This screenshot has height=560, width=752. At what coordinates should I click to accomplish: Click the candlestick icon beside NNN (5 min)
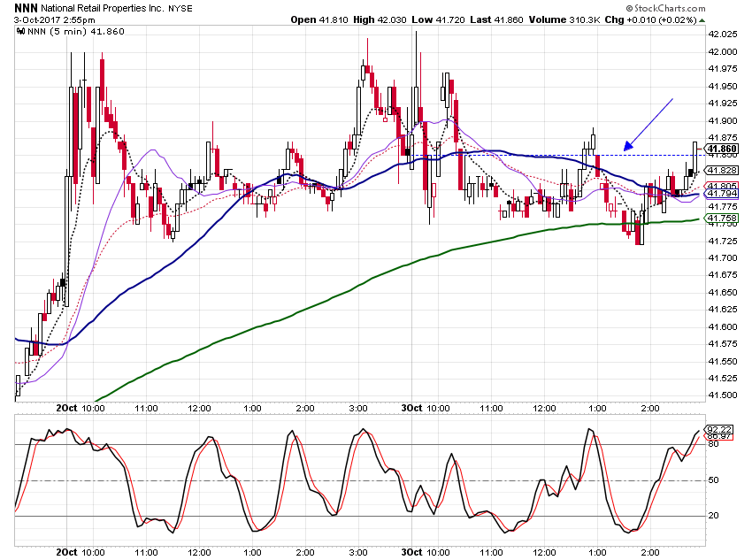tap(20, 32)
